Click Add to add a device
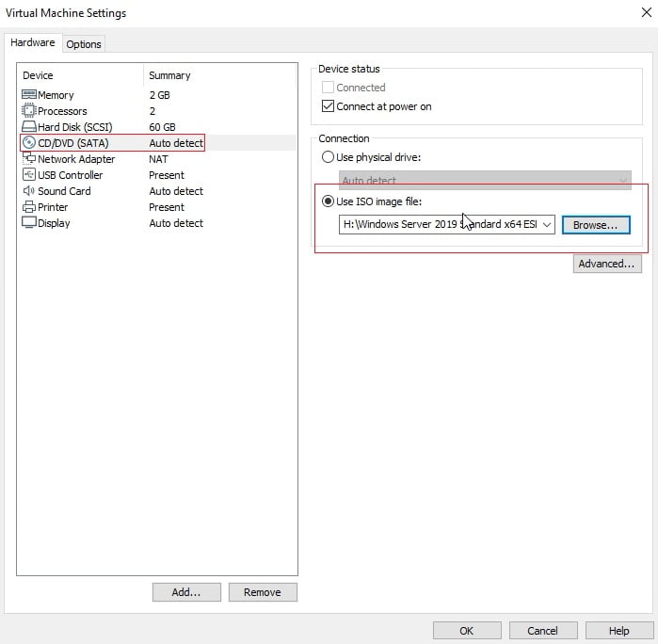 point(186,592)
